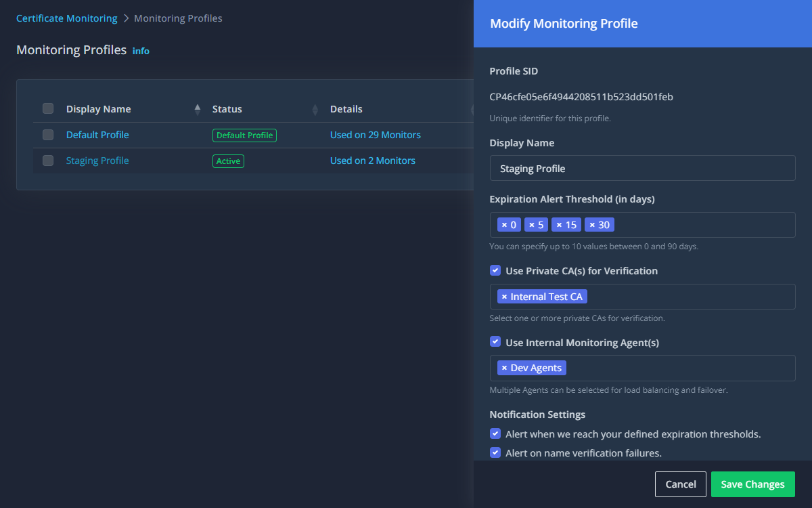Remove the 5 day threshold chip

pos(531,224)
